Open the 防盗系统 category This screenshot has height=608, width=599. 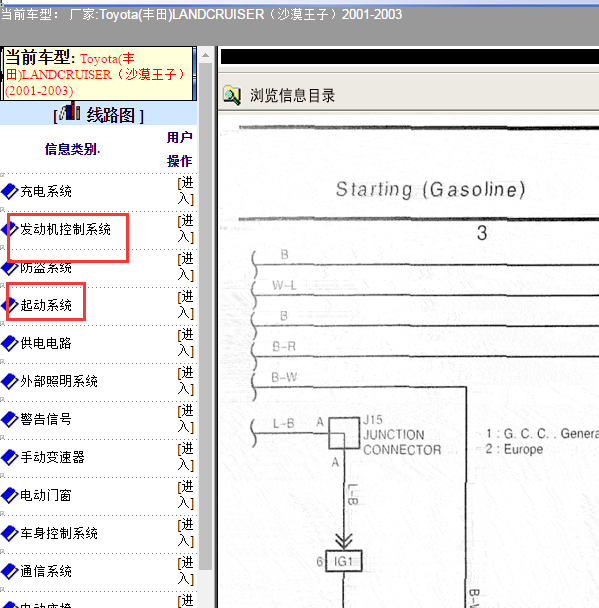pyautogui.click(x=46, y=267)
